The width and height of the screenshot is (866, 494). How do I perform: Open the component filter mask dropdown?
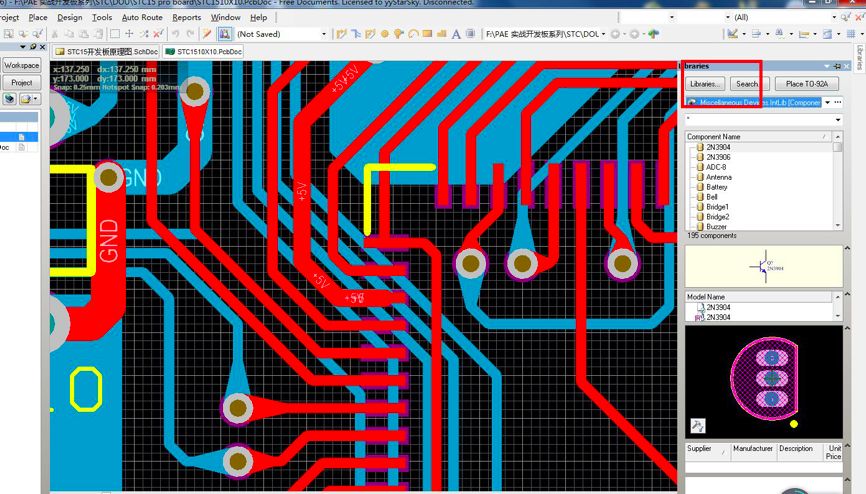(838, 119)
